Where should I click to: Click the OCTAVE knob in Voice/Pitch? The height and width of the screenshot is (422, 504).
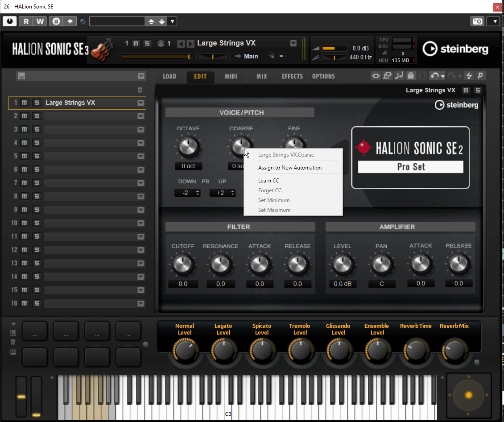pyautogui.click(x=188, y=147)
